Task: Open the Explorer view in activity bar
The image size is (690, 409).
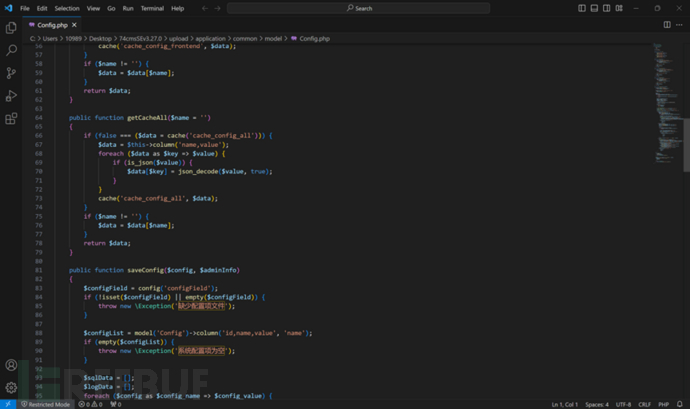Action: point(11,27)
